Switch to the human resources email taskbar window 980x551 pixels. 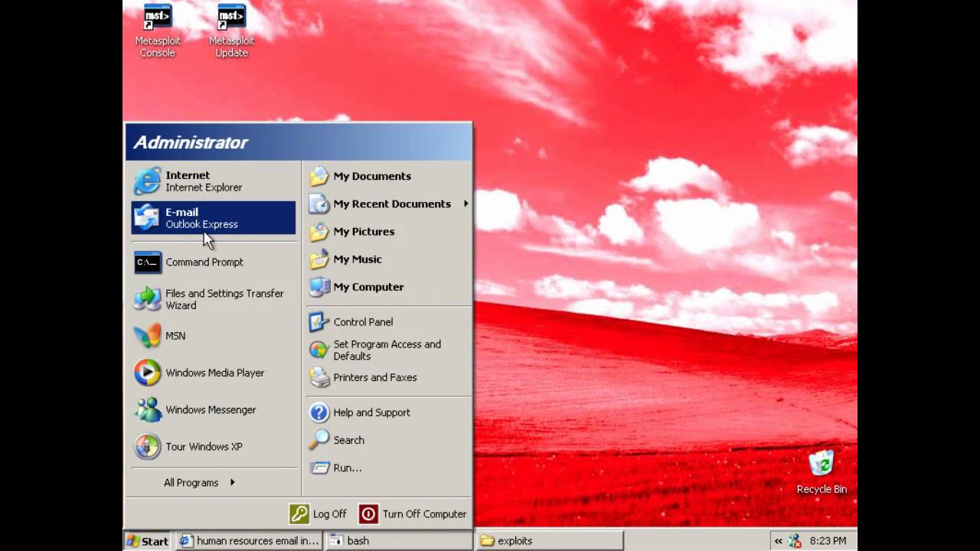(249, 541)
